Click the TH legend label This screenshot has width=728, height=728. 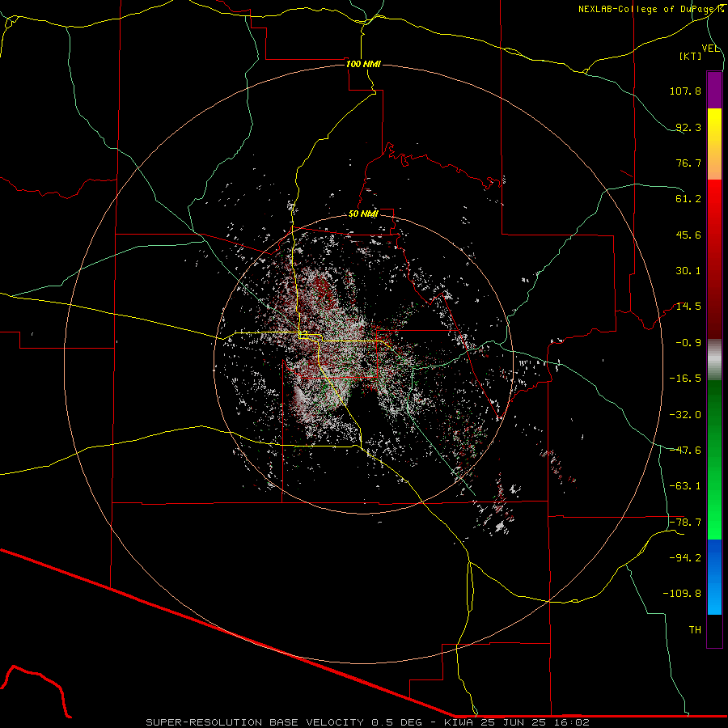point(695,630)
